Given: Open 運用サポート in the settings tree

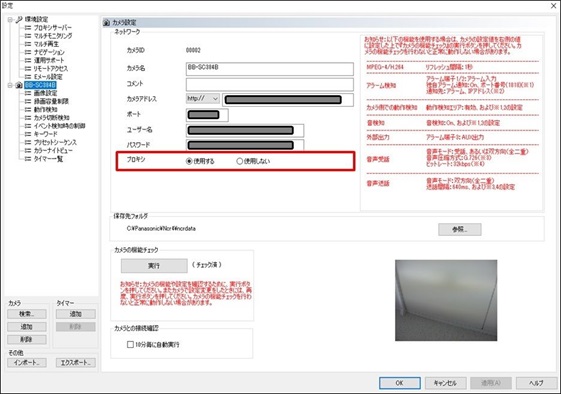Looking at the screenshot, I should pyautogui.click(x=49, y=60).
